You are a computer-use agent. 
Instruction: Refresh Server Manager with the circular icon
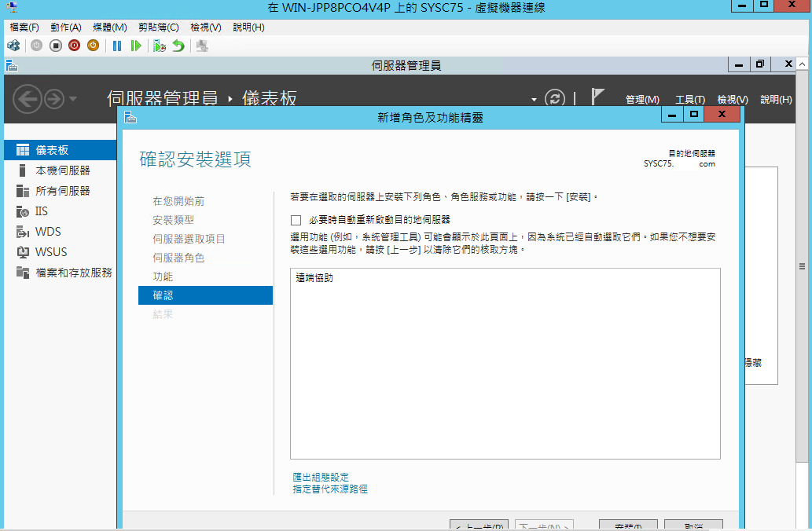coord(555,98)
